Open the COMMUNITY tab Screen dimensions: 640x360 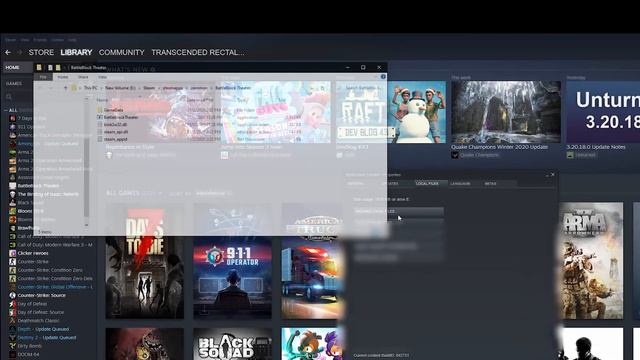(122, 52)
